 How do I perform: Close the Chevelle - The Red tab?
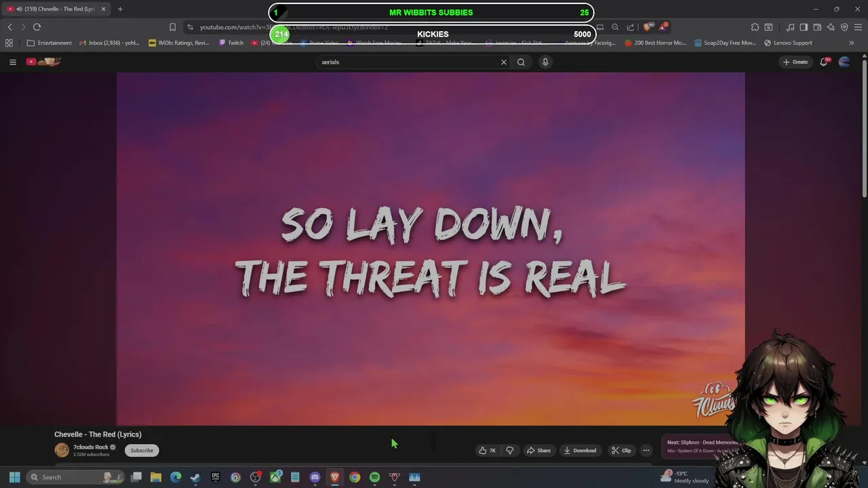(x=103, y=9)
